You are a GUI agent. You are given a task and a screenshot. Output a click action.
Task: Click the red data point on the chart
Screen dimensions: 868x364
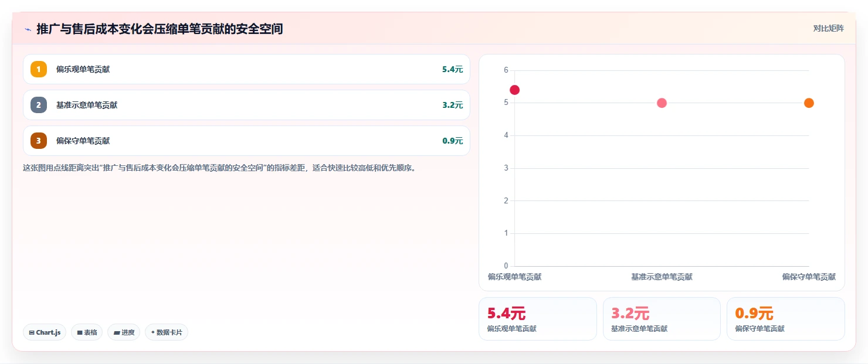point(514,90)
